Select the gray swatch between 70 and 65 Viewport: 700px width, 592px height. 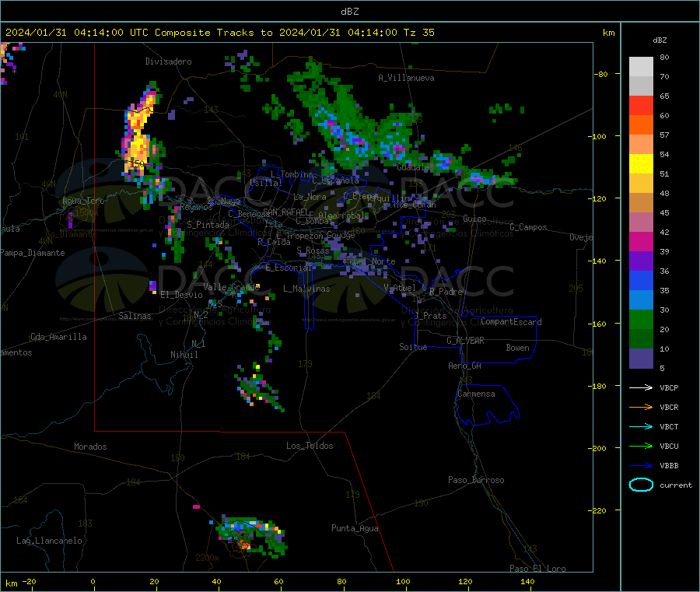[x=641, y=86]
